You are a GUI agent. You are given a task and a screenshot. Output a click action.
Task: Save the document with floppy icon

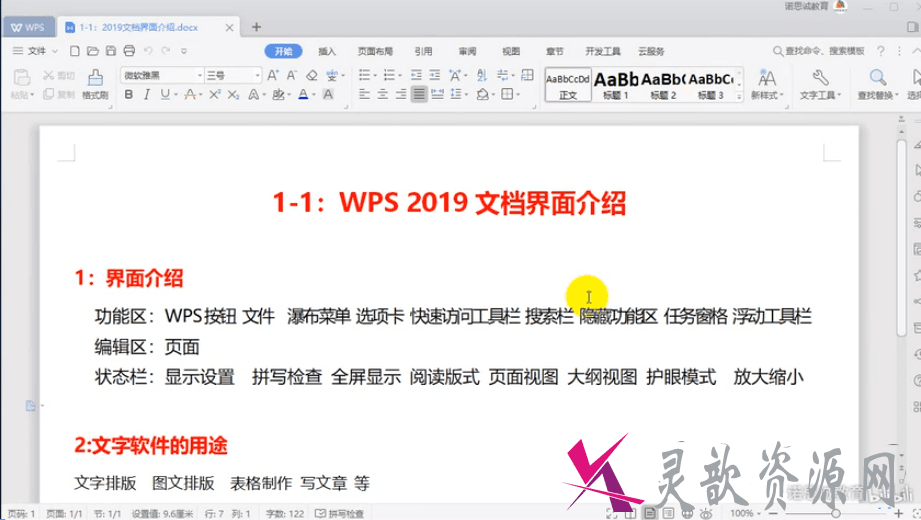111,51
